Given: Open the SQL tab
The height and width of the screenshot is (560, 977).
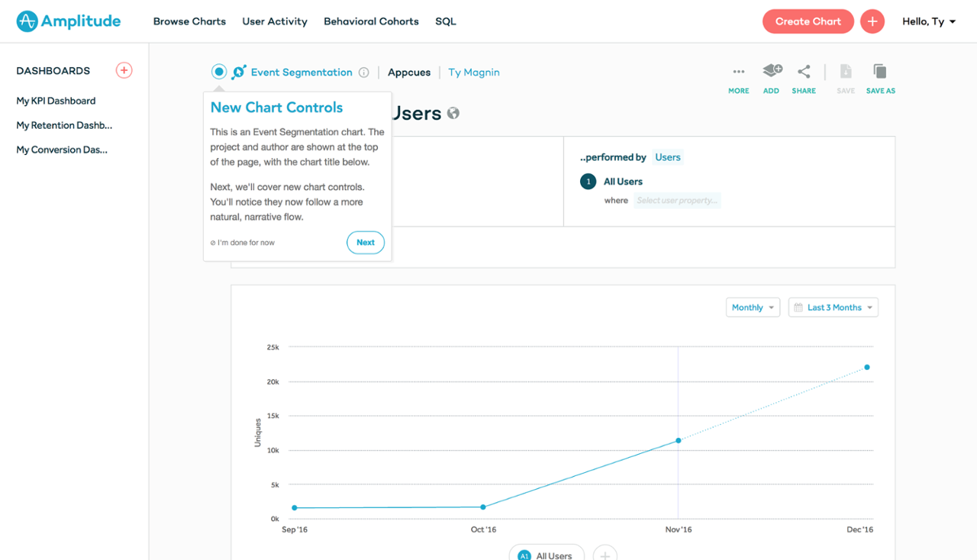Looking at the screenshot, I should [446, 21].
